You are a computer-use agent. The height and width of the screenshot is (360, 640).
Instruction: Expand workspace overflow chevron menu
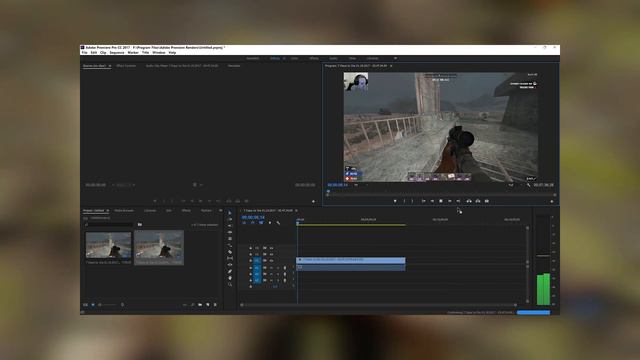tap(395, 58)
